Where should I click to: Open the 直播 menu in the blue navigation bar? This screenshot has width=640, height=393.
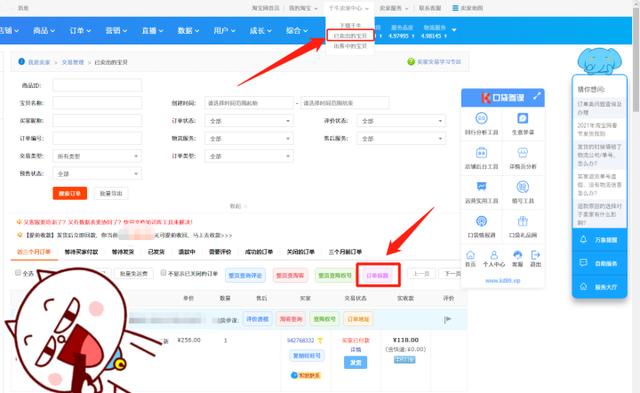(152, 31)
